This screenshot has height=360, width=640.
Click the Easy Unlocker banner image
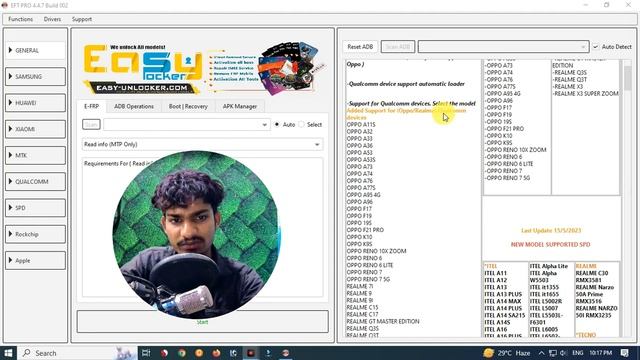204,68
